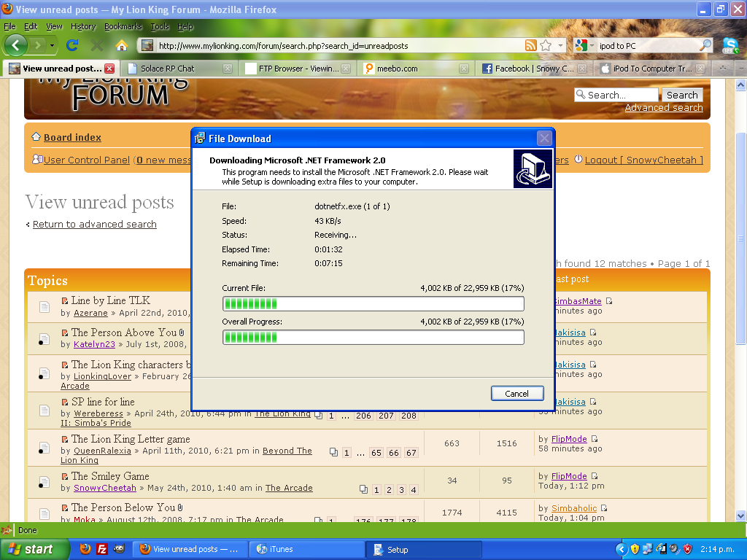Cancel the .NET Framework download

[516, 394]
